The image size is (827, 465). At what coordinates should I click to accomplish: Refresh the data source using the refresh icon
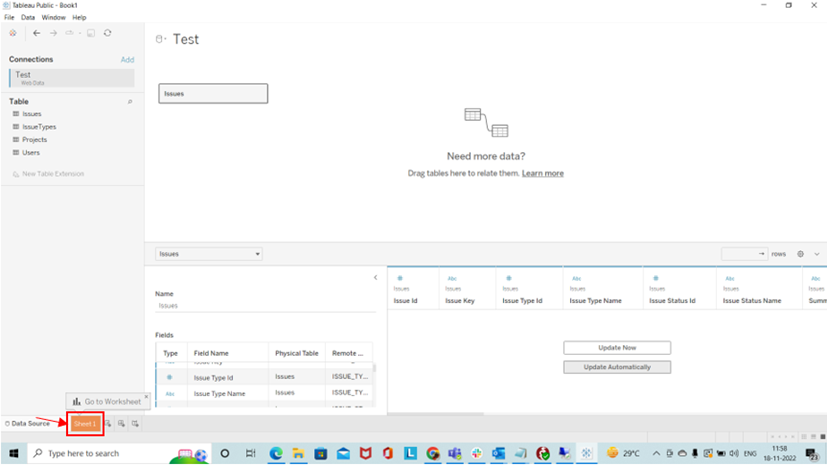pos(108,33)
